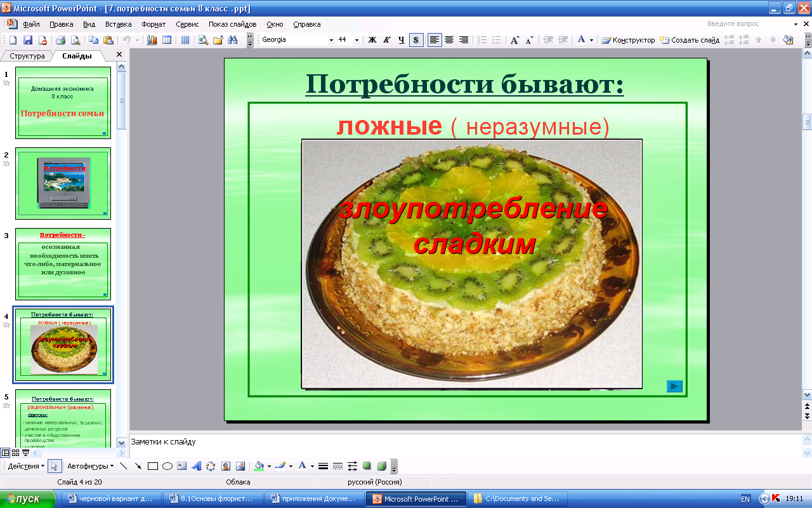Click the Конструктор design button
This screenshot has width=812, height=508.
(628, 40)
